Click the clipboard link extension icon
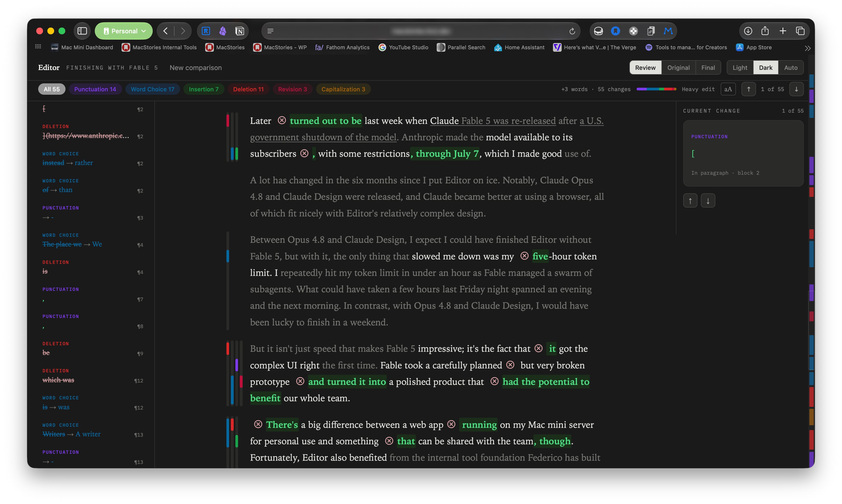Viewport: 842px width, 504px height. [651, 31]
